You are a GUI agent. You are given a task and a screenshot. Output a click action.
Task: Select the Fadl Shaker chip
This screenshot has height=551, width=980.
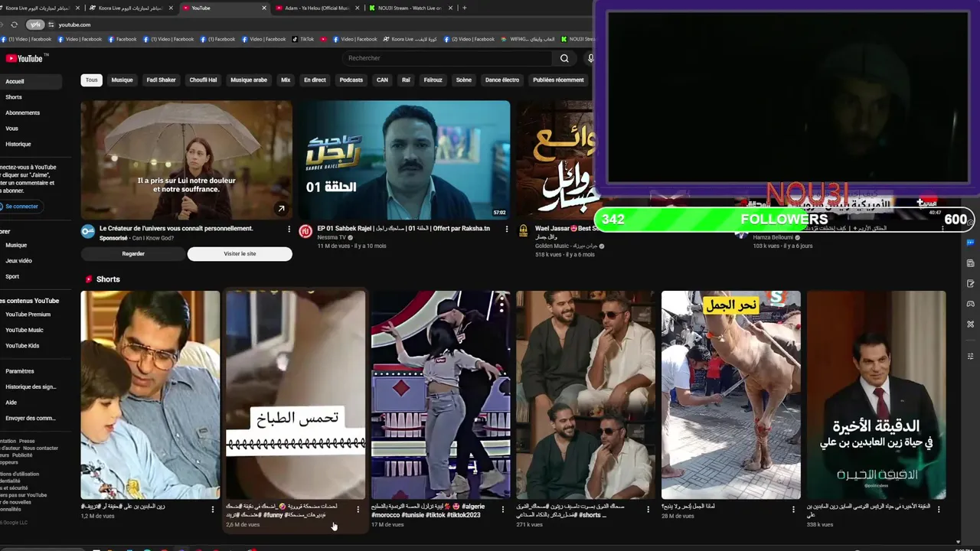(x=161, y=80)
